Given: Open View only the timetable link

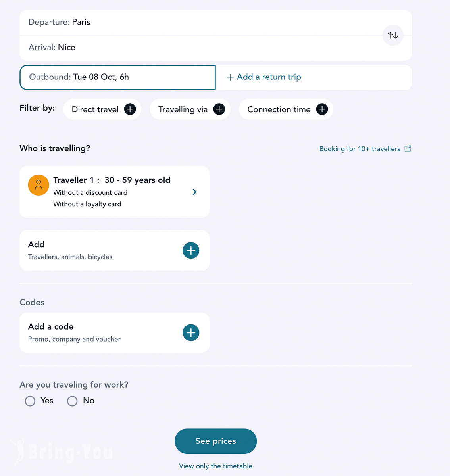Looking at the screenshot, I should point(215,466).
